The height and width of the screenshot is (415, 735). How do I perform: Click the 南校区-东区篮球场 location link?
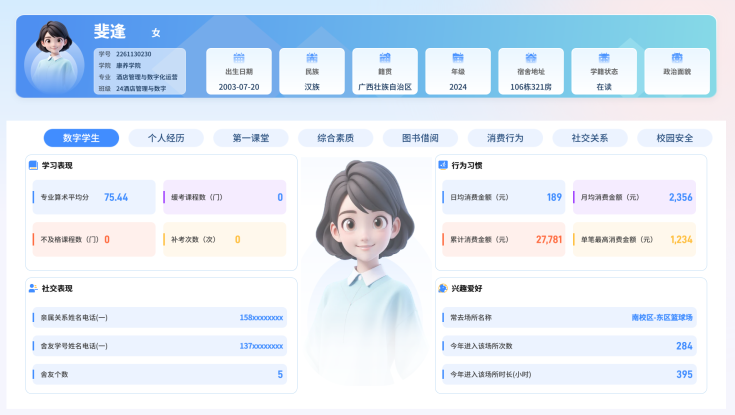click(662, 317)
